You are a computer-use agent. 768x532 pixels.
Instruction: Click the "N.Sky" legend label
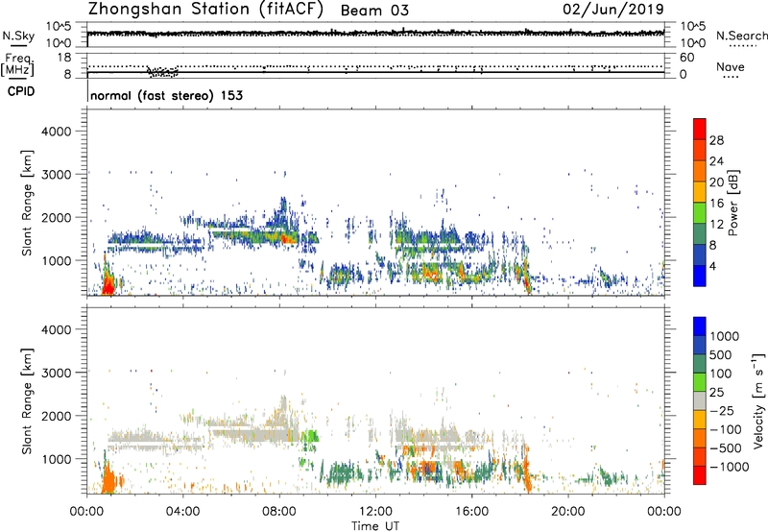(x=18, y=36)
